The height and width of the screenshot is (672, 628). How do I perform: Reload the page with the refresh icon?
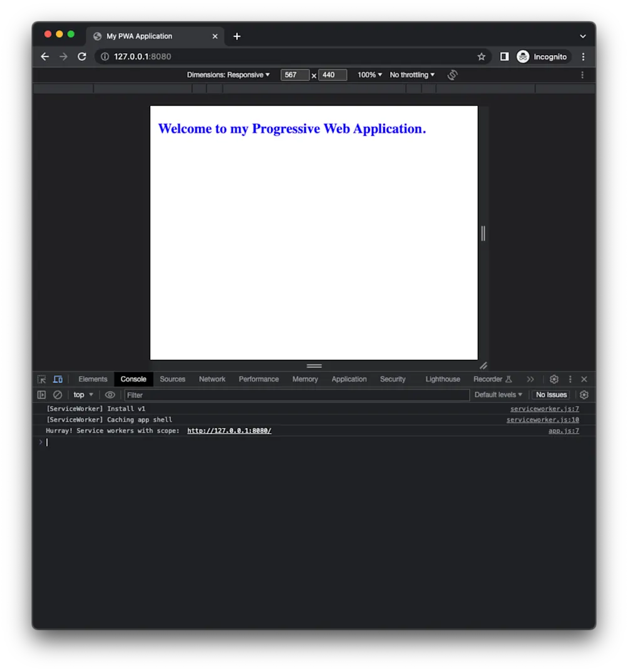click(82, 56)
